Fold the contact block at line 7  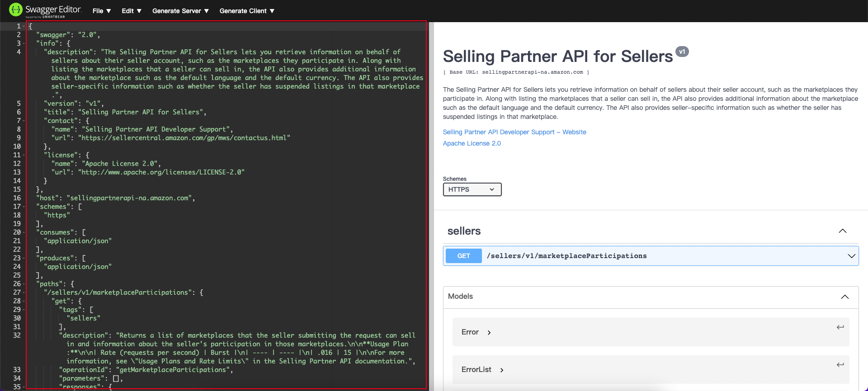point(24,121)
